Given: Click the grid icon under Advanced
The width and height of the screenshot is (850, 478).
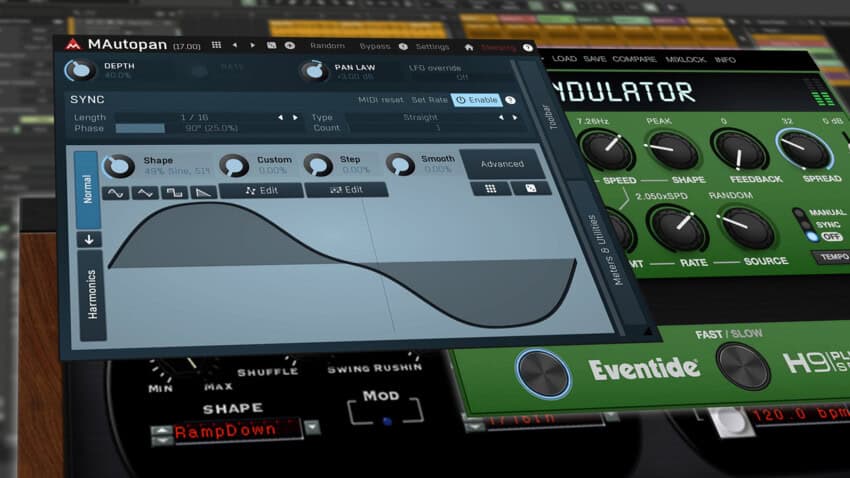Looking at the screenshot, I should (x=491, y=188).
